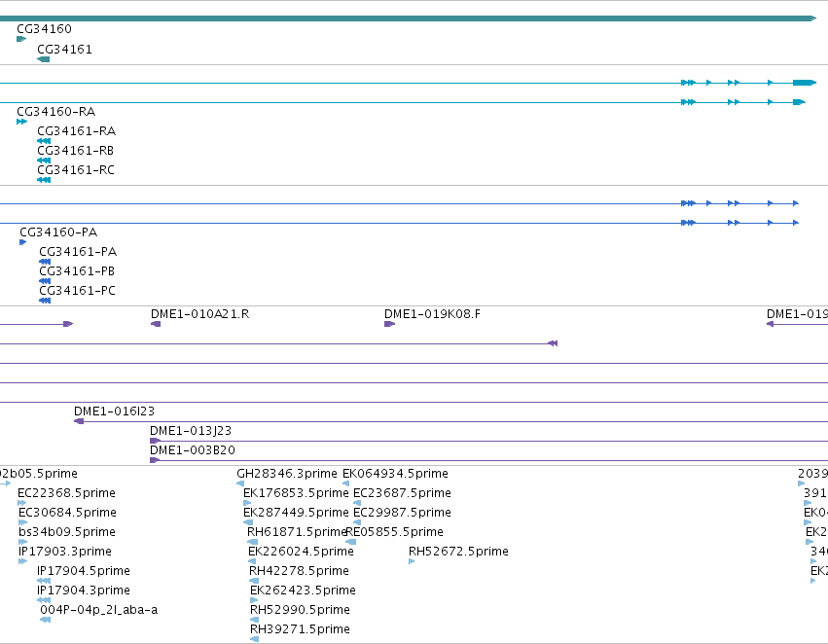Select the EK176853.5prime EST label
828x644 pixels.
coord(296,493)
